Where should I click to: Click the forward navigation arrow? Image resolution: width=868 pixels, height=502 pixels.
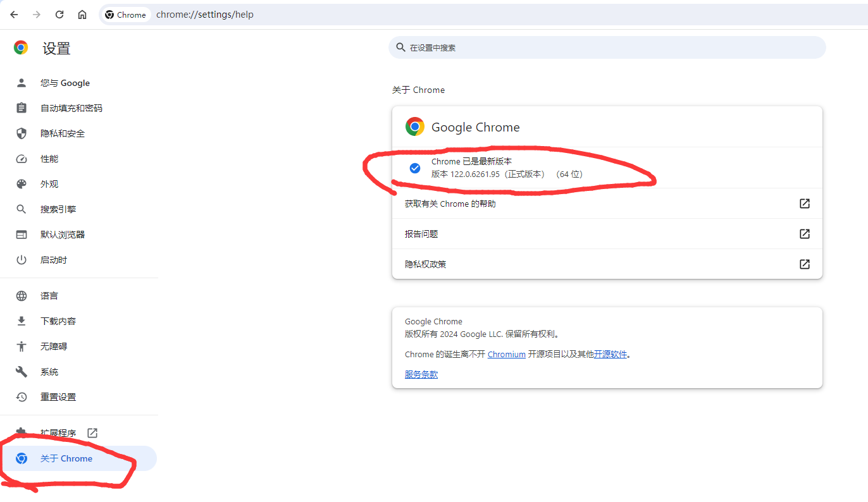click(37, 15)
